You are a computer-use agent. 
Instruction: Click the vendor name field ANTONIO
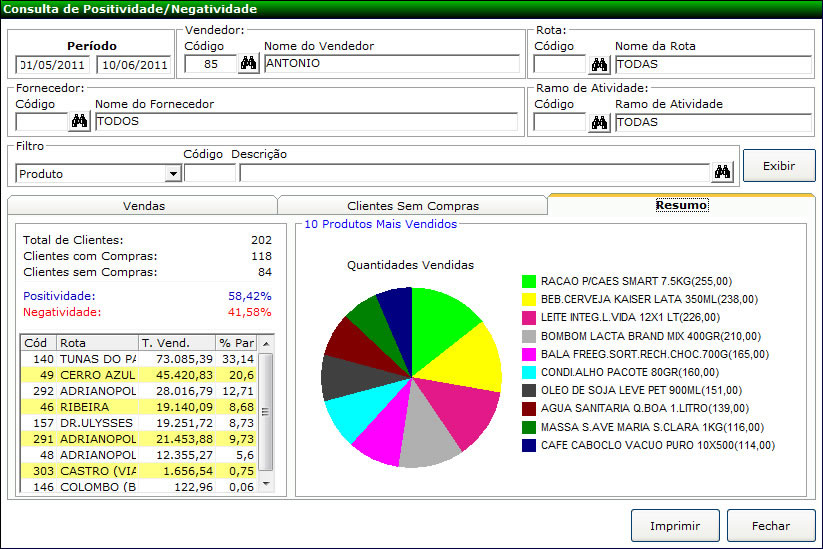pos(392,64)
